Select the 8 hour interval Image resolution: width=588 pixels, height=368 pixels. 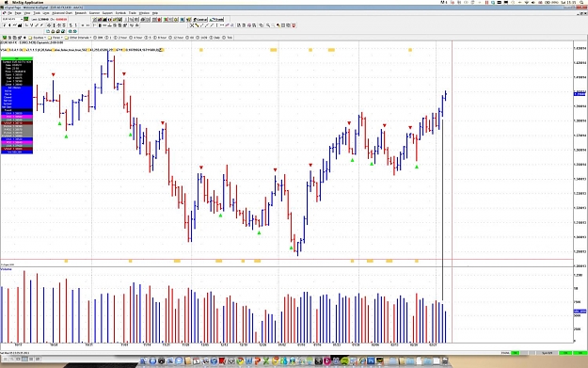point(159,38)
